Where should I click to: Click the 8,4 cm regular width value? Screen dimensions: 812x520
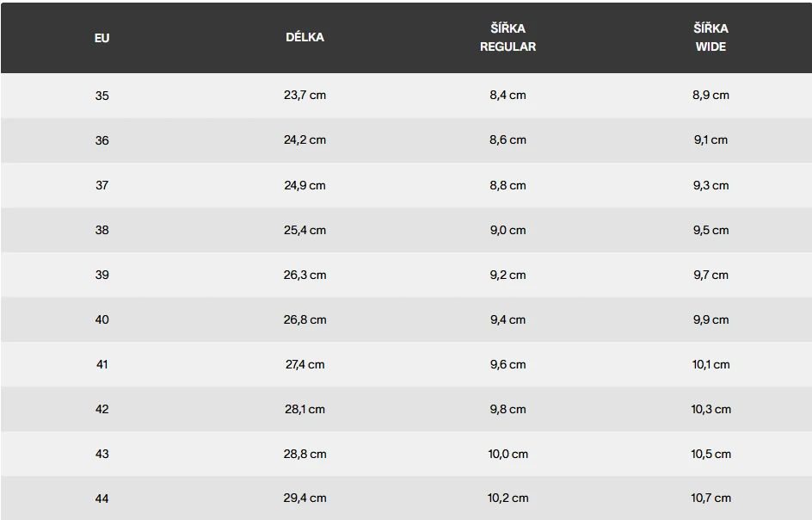point(507,96)
